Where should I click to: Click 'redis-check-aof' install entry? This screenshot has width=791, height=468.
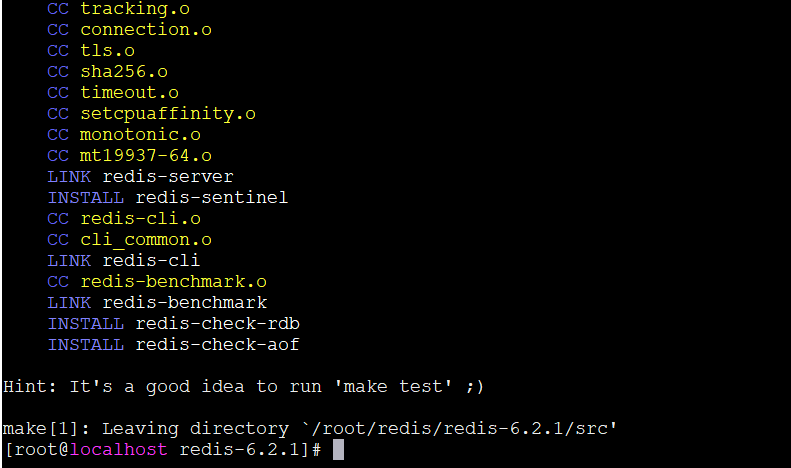coord(217,344)
